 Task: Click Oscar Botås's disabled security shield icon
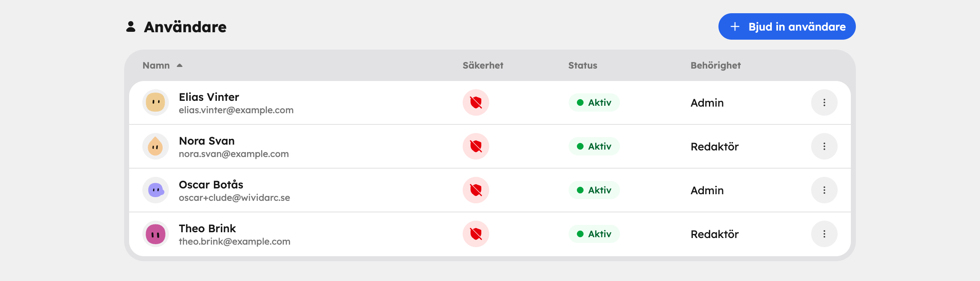476,190
